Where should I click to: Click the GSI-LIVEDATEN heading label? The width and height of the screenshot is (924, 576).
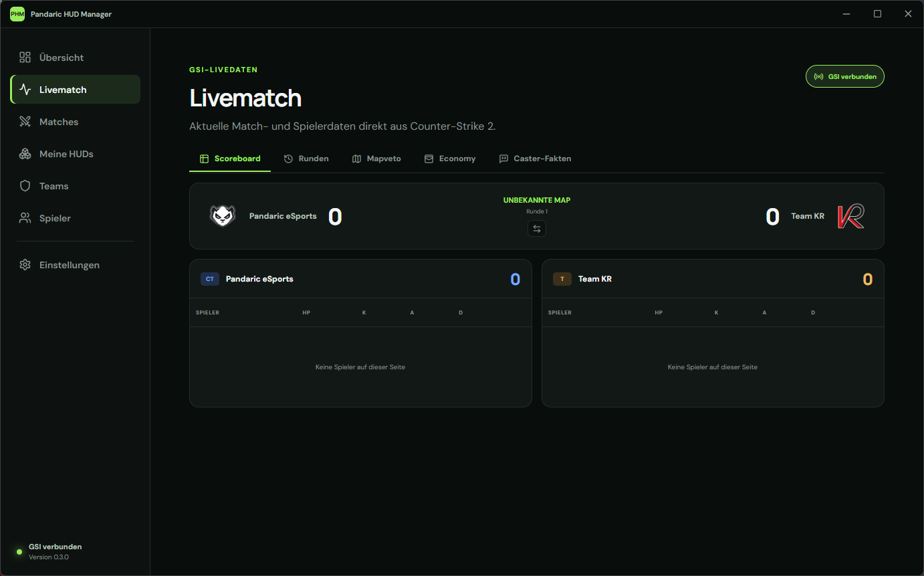[x=223, y=70]
